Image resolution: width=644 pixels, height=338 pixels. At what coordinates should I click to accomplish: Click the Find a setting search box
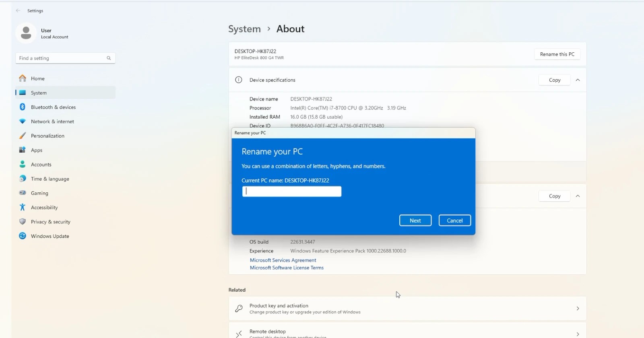pos(66,58)
